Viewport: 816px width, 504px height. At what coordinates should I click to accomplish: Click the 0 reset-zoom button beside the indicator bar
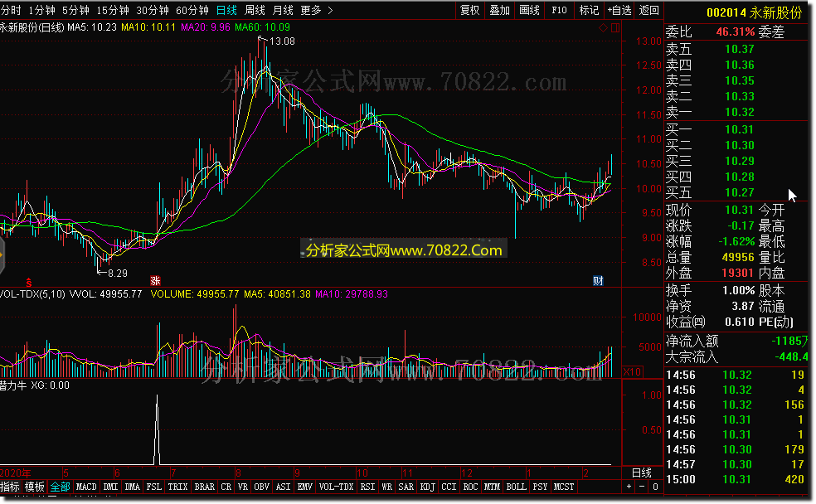click(655, 487)
